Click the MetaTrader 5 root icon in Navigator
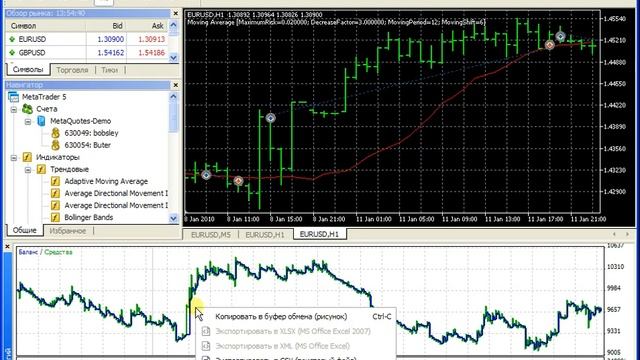This screenshot has height=360, width=640. pos(13,97)
